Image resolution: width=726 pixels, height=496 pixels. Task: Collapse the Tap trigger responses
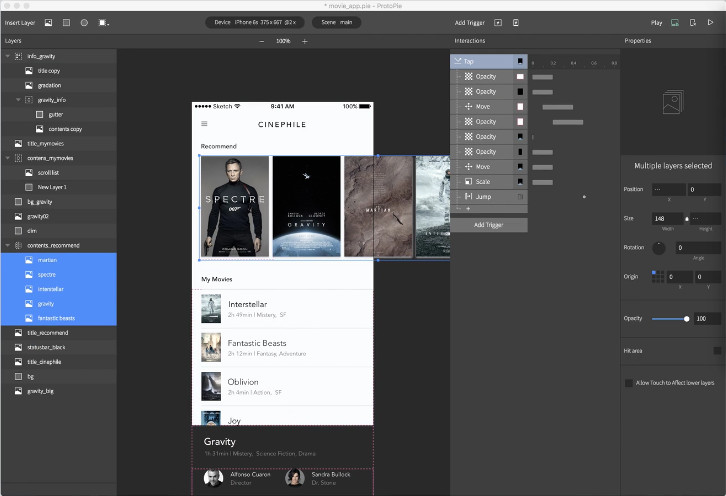[x=457, y=61]
